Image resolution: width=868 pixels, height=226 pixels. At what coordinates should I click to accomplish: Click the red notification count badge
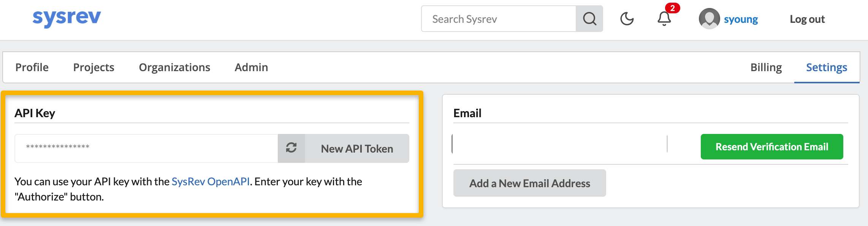click(x=672, y=8)
